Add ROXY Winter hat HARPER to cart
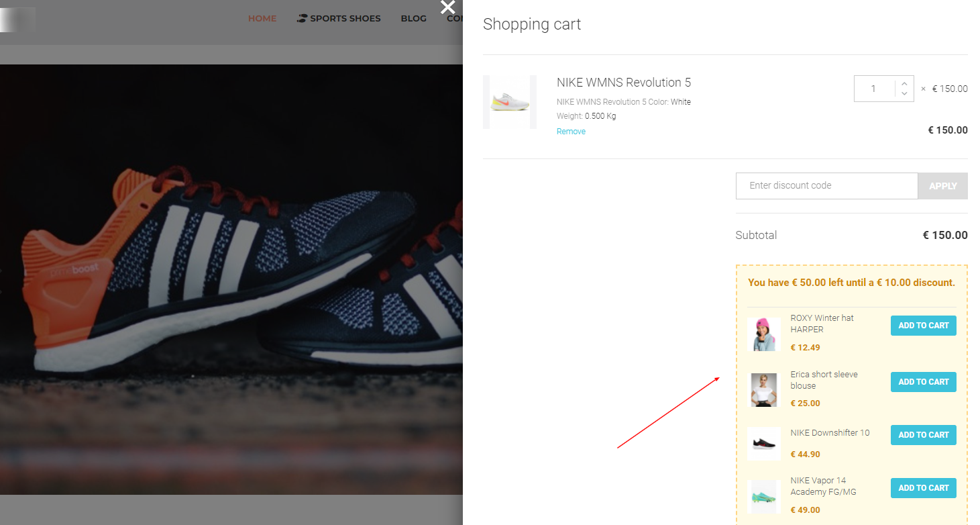This screenshot has height=525, width=980. pos(924,326)
